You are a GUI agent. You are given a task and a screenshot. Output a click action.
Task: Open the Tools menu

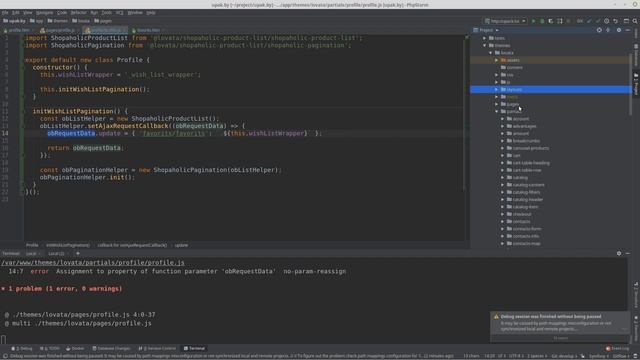click(x=107, y=13)
